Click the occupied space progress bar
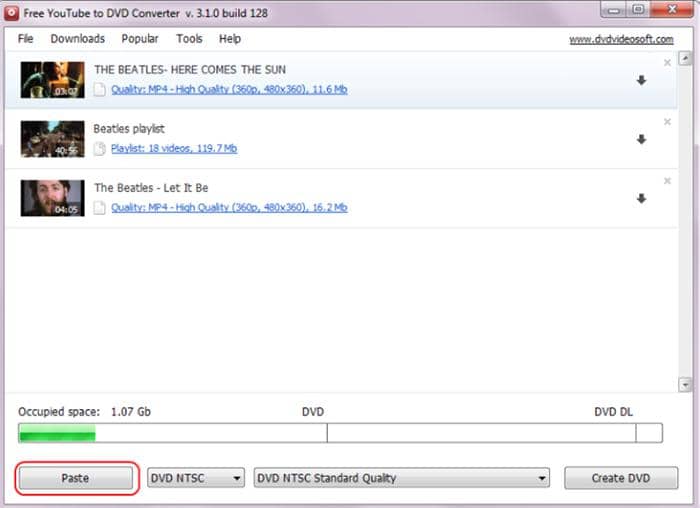The height and width of the screenshot is (508, 700). [340, 433]
